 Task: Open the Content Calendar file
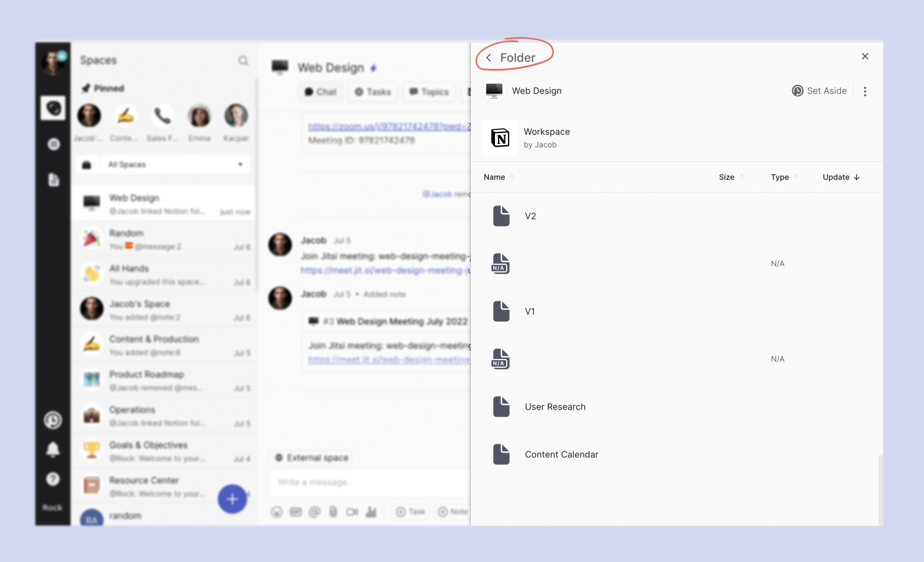click(x=561, y=454)
